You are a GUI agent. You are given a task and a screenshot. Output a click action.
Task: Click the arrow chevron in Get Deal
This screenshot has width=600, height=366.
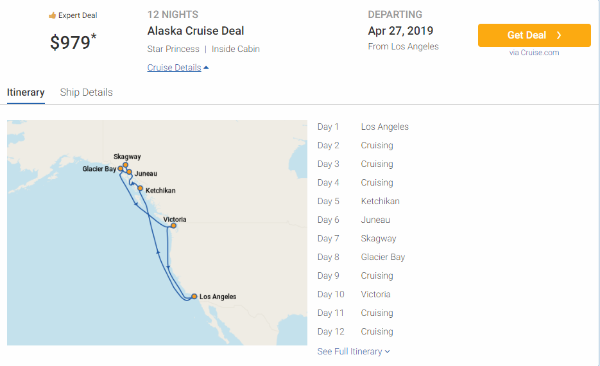559,35
